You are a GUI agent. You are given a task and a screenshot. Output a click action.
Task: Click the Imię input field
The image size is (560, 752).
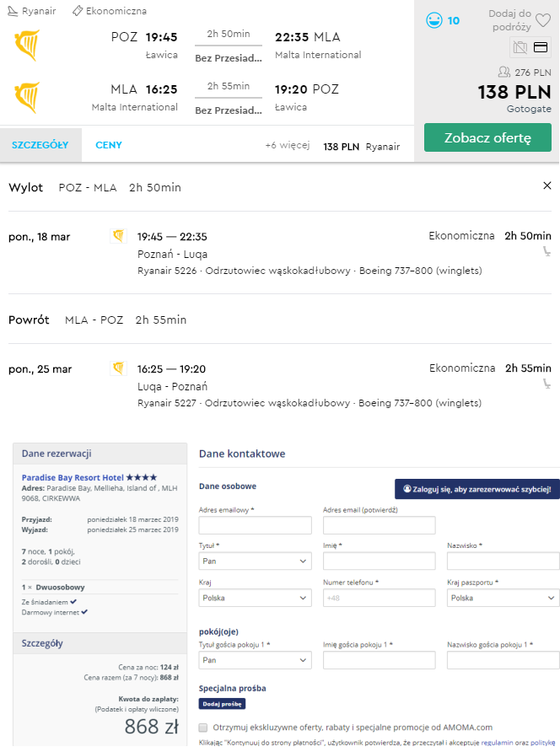(x=379, y=561)
